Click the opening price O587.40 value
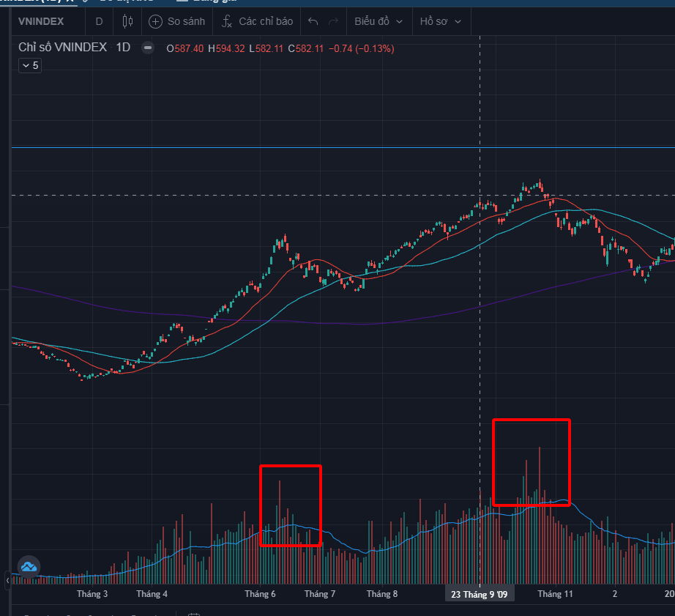 pos(185,48)
